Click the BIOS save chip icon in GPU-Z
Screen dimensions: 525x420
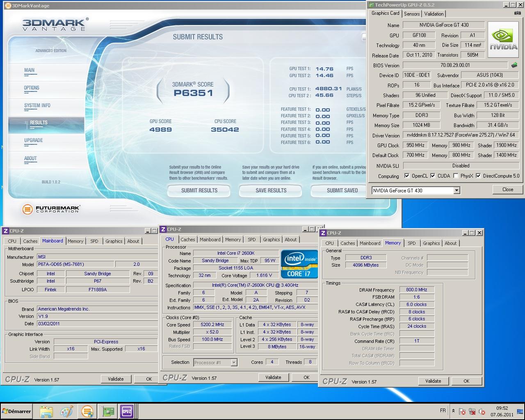[514, 65]
